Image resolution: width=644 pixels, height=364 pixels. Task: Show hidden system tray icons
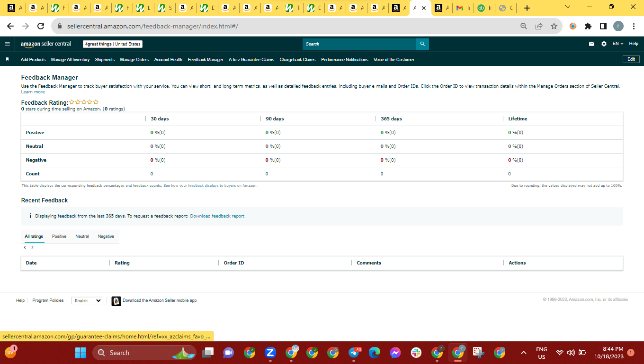[x=523, y=353]
